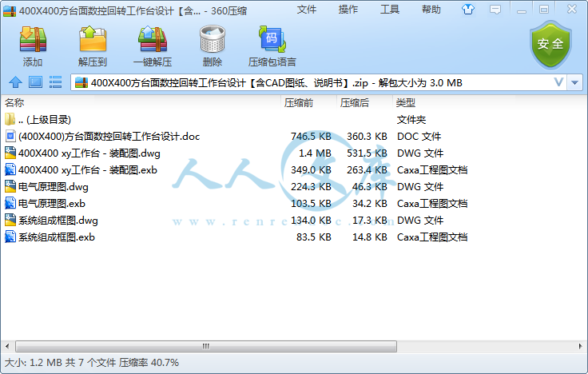
Task: Click the 17.3 KB compressed size cell
Action: [370, 221]
